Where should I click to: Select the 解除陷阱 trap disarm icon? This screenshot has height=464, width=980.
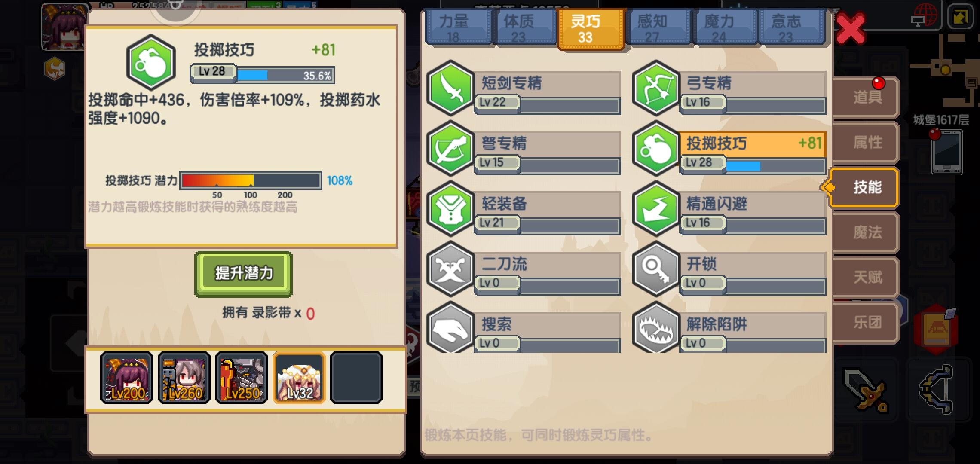click(x=656, y=327)
